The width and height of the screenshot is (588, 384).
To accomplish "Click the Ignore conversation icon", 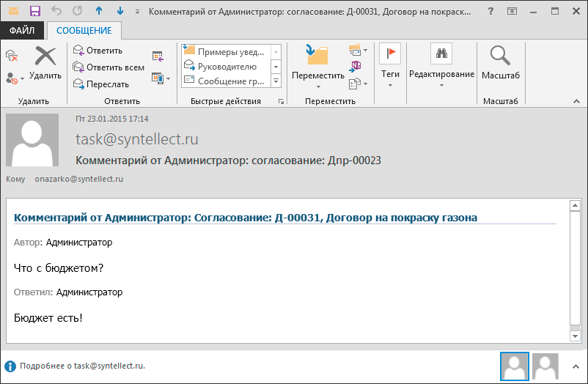I will (x=12, y=56).
